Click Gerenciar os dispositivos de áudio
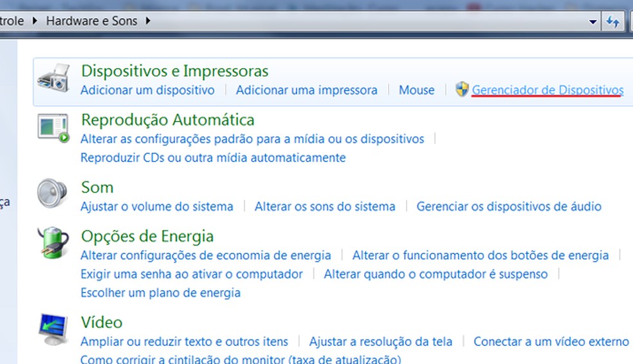The image size is (633, 364). coord(509,206)
